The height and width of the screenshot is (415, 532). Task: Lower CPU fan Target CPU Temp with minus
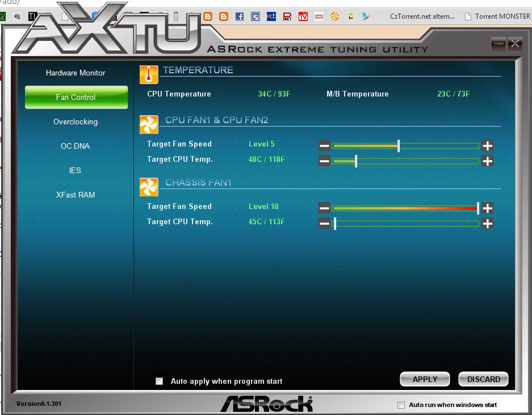point(324,161)
